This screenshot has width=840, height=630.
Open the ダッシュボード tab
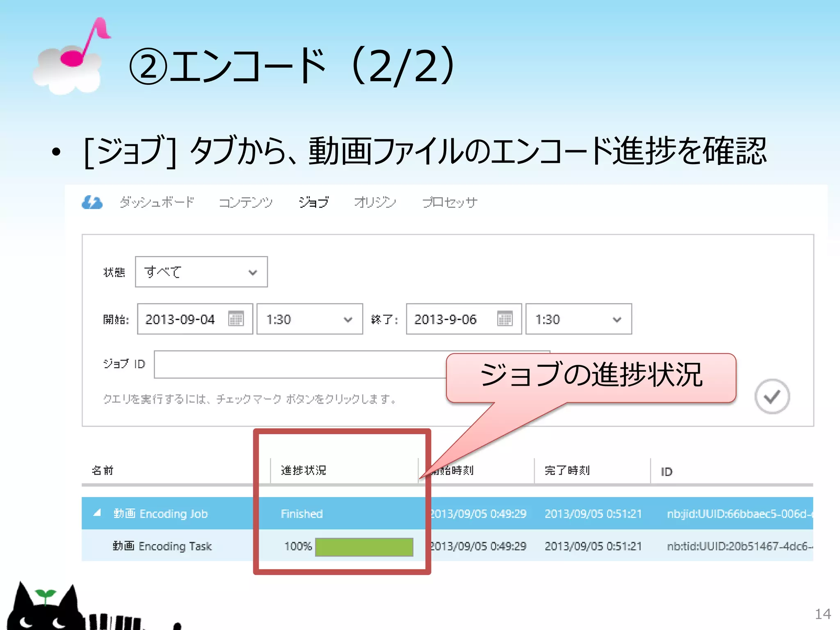pos(157,202)
